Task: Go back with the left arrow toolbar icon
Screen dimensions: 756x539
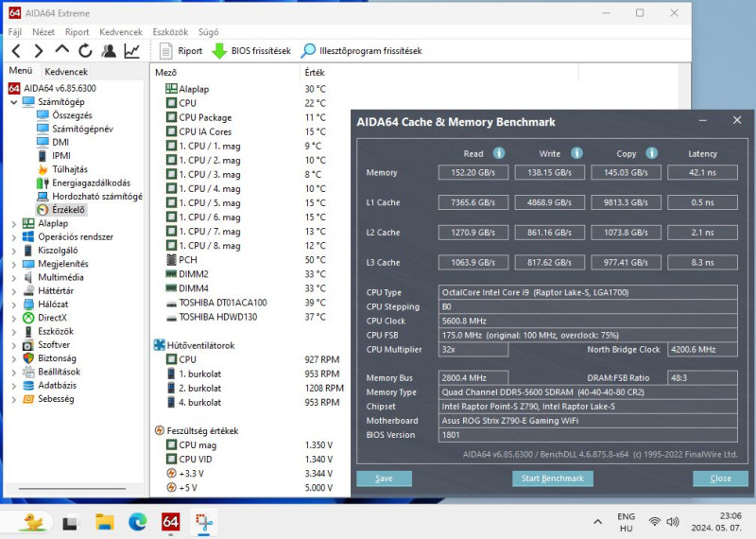Action: (x=16, y=51)
